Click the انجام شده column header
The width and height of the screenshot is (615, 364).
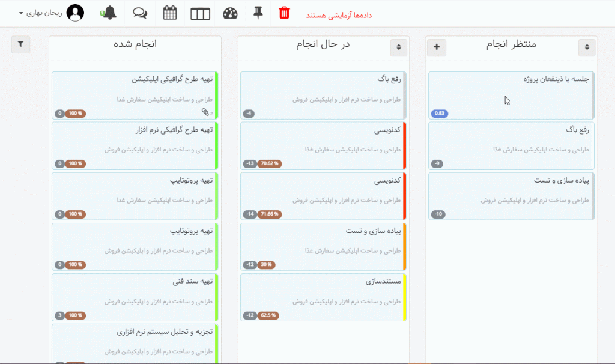pos(135,44)
